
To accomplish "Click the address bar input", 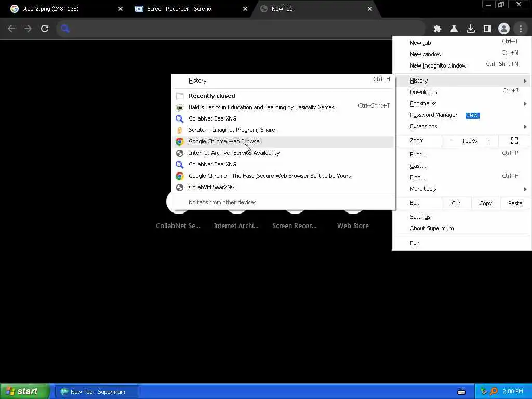I will click(x=241, y=29).
